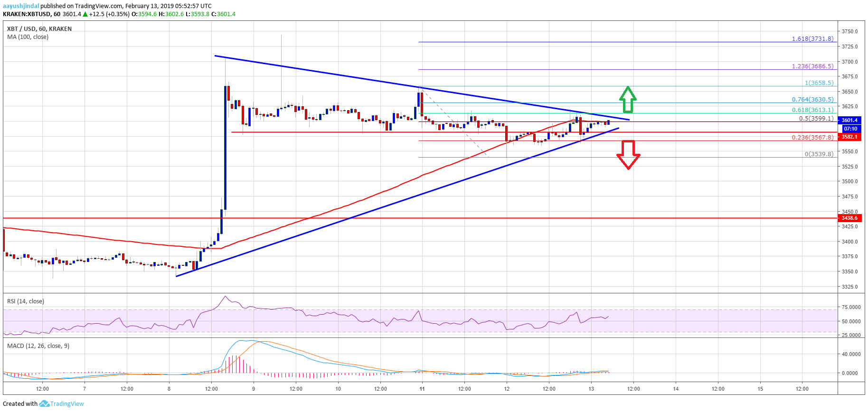Click the red 3438.6 support price tag
Viewport: 868px width, 412px height.
(849, 218)
